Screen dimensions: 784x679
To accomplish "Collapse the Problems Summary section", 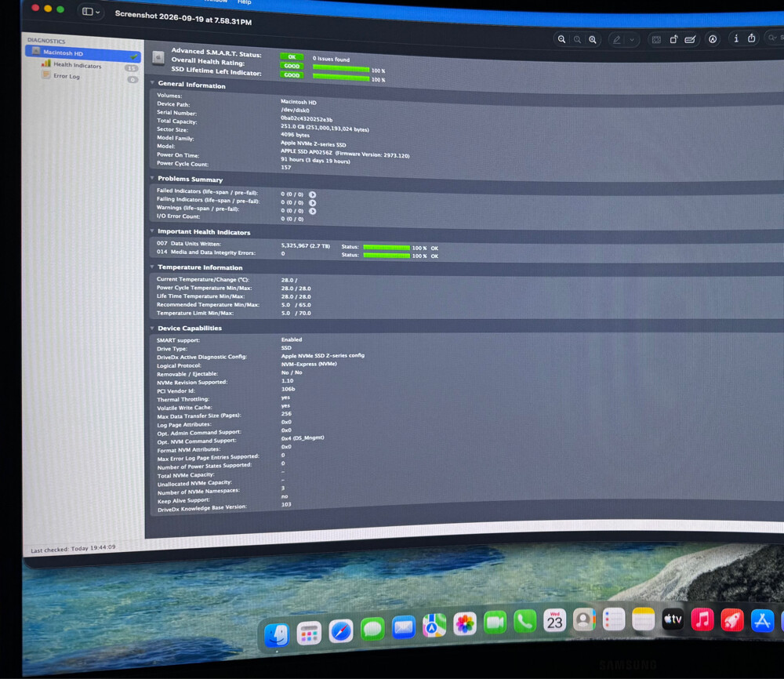I will 153,178.
